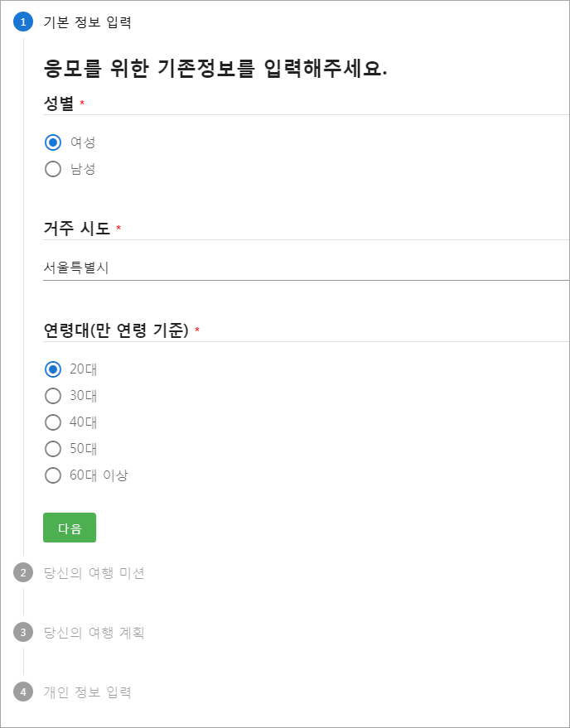Screen dimensions: 570x728
Task: Click the step 4 number circle
Action: pos(23,692)
